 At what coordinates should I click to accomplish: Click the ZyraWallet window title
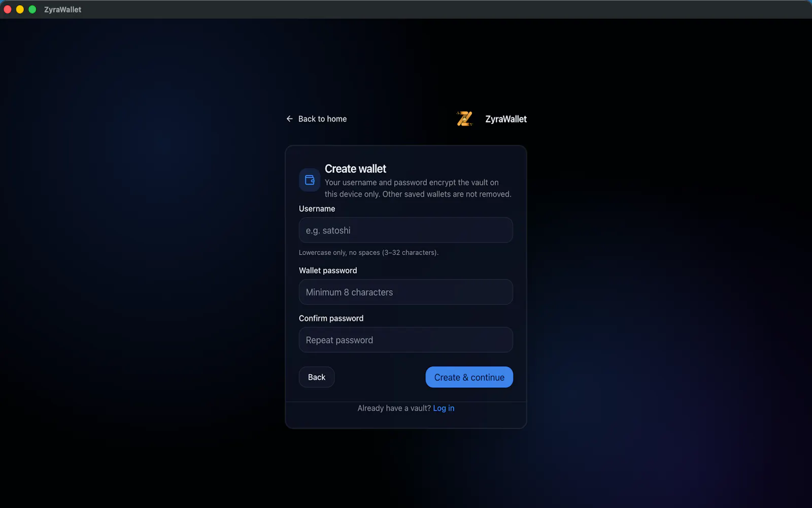(62, 10)
